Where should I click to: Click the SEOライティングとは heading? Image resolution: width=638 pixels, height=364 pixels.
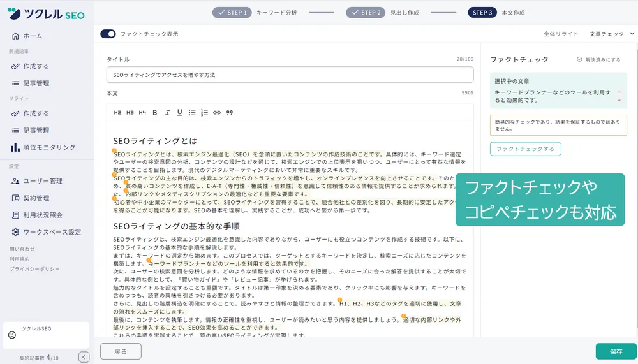click(155, 141)
